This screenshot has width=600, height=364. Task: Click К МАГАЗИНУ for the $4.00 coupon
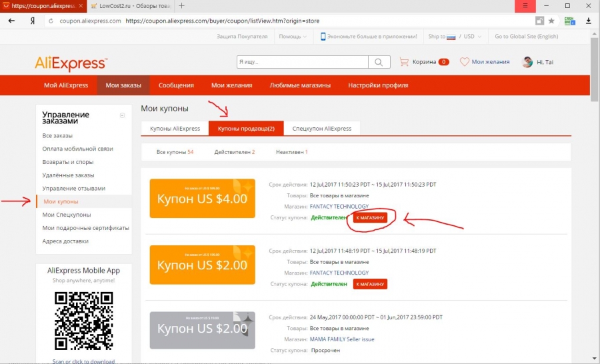click(370, 217)
